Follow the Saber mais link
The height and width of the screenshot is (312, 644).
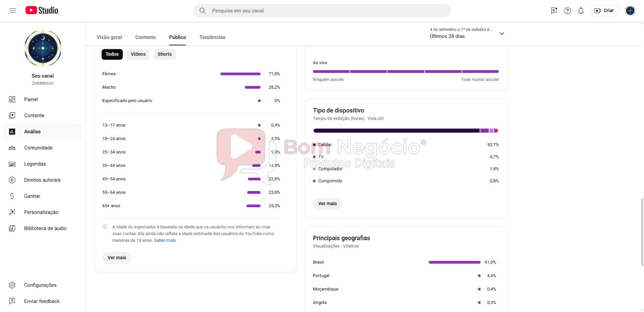click(165, 241)
